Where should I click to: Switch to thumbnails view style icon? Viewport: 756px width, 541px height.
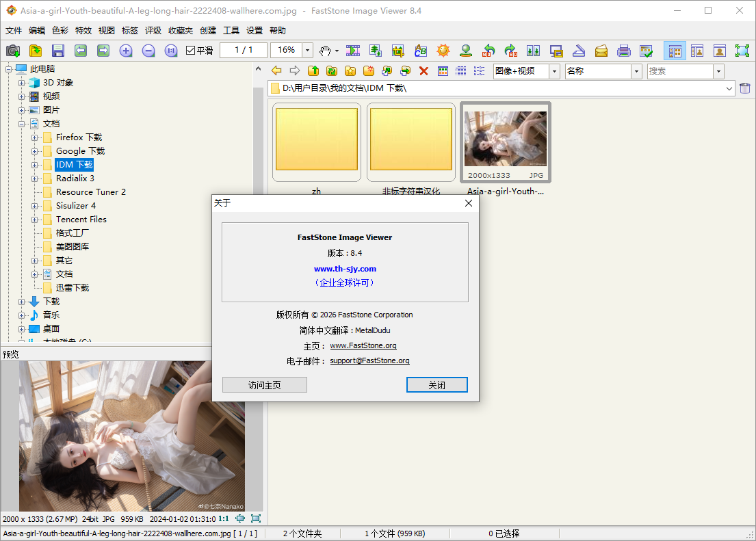[x=443, y=71]
